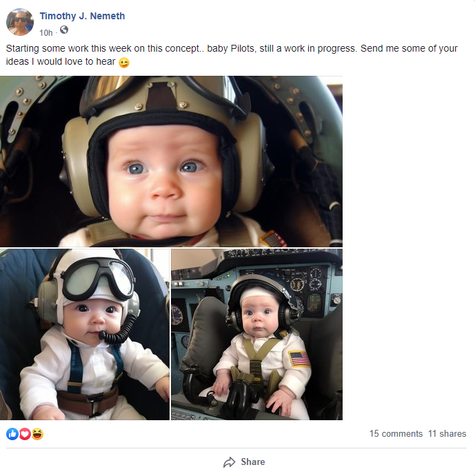This screenshot has width=475, height=476.
Task: Click the American flag patch on the baby's sleeve
Action: 299,359
